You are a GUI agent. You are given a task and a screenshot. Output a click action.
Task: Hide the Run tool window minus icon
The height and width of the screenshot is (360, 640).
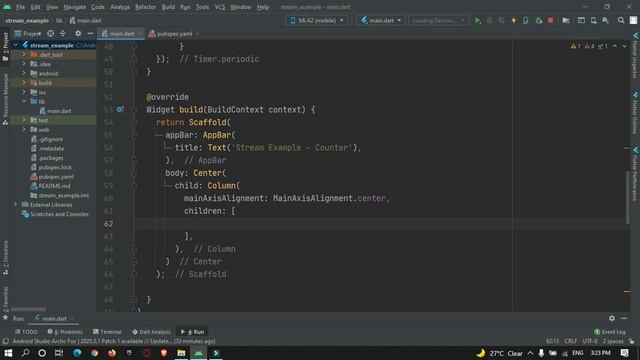pos(624,318)
